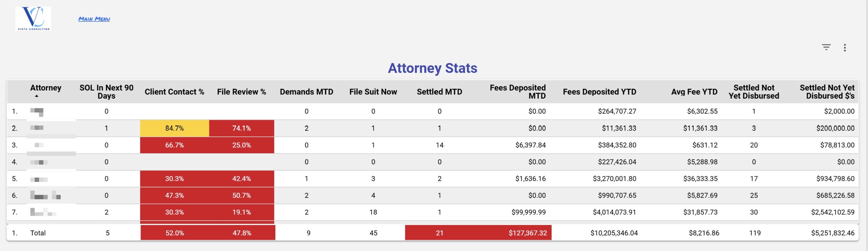This screenshot has height=251, width=868.
Task: Open the three-dot more options menu
Action: 845,47
